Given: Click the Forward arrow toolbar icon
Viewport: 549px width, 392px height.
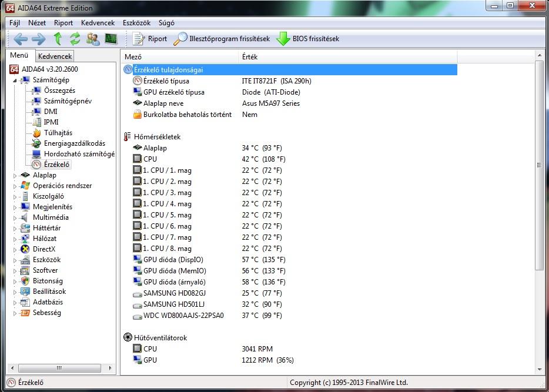Looking at the screenshot, I should pyautogui.click(x=39, y=39).
